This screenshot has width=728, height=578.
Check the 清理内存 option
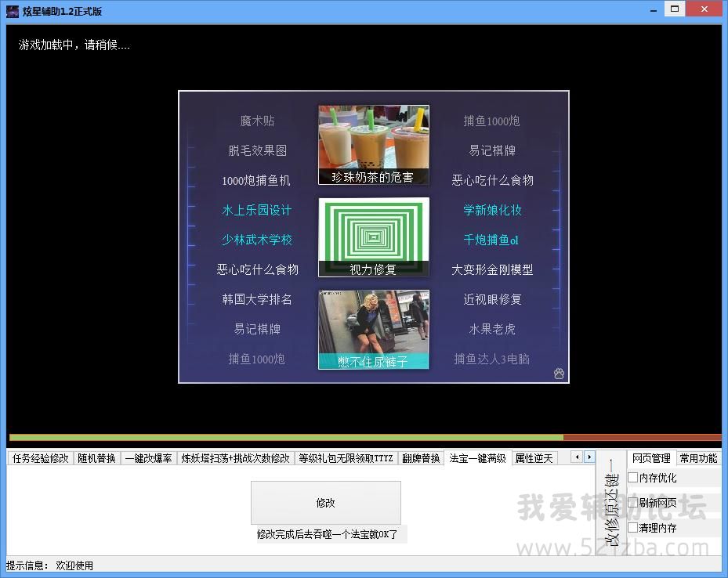(633, 528)
